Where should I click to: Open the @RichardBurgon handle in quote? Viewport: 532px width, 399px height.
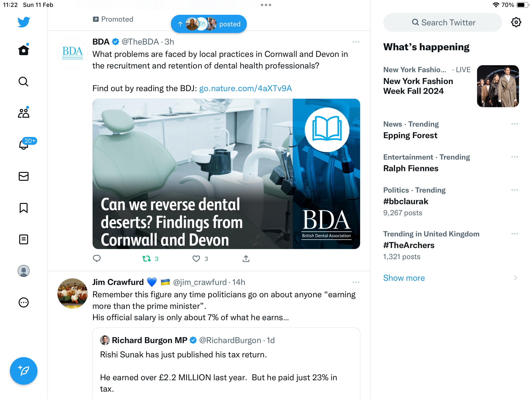[230, 340]
